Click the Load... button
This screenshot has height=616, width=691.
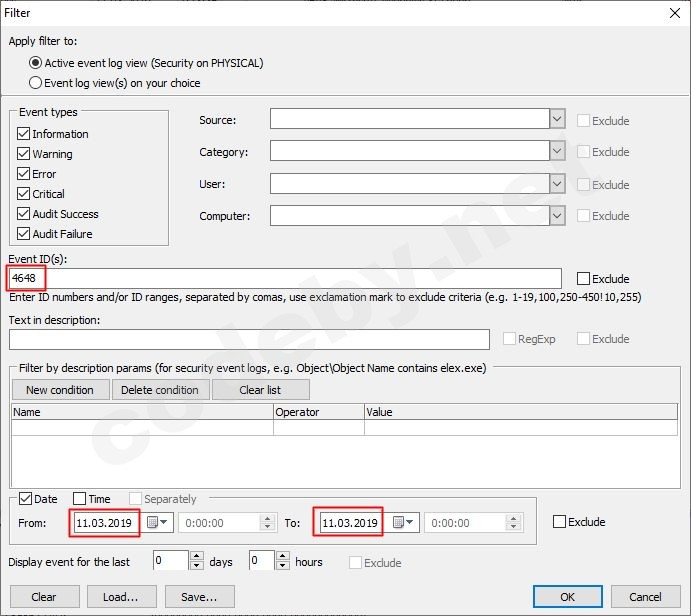click(x=120, y=597)
